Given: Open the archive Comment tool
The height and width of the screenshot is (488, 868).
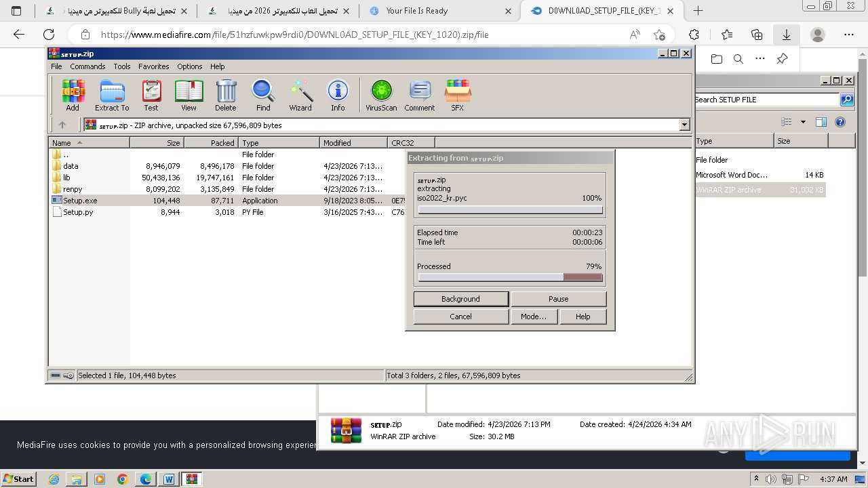Looking at the screenshot, I should [x=420, y=95].
